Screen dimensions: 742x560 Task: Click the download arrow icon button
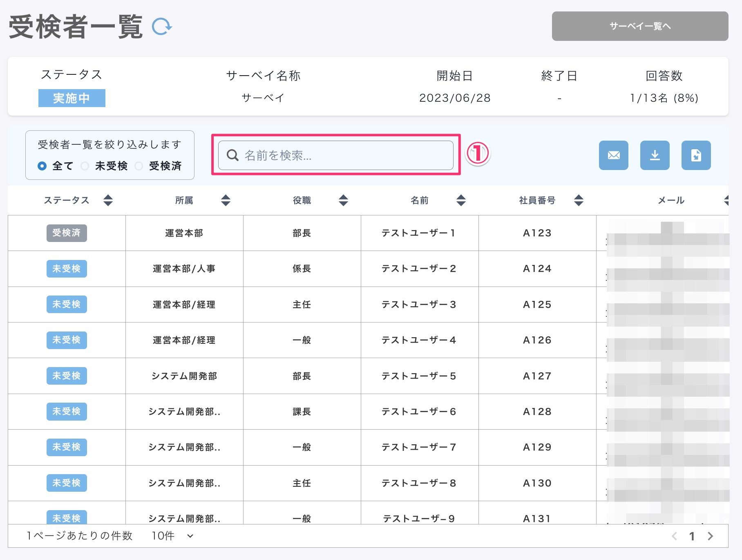pyautogui.click(x=655, y=155)
